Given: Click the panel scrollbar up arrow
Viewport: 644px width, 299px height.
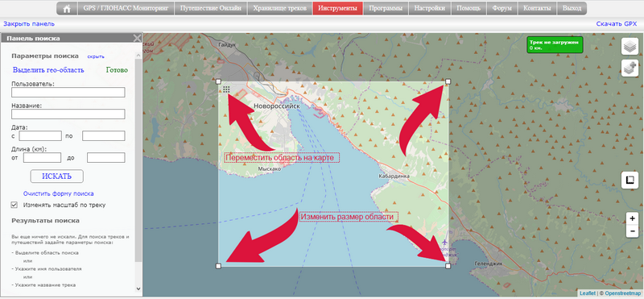Looking at the screenshot, I should coord(138,54).
